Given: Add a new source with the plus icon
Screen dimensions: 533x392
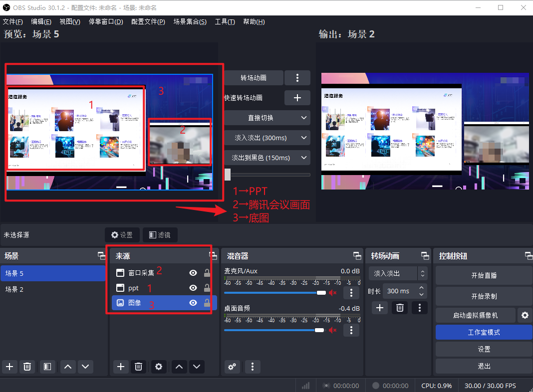Looking at the screenshot, I should [120, 367].
